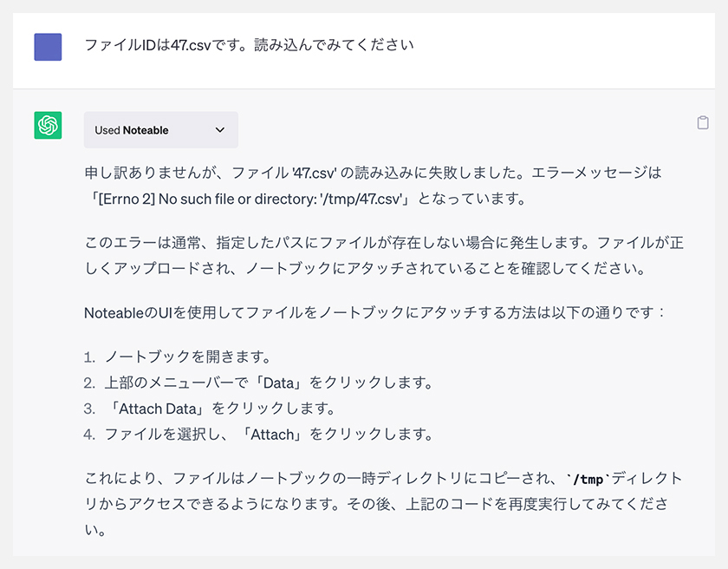Expand the Used Noteable chevron arrow
Image resolution: width=728 pixels, height=569 pixels.
[x=220, y=130]
